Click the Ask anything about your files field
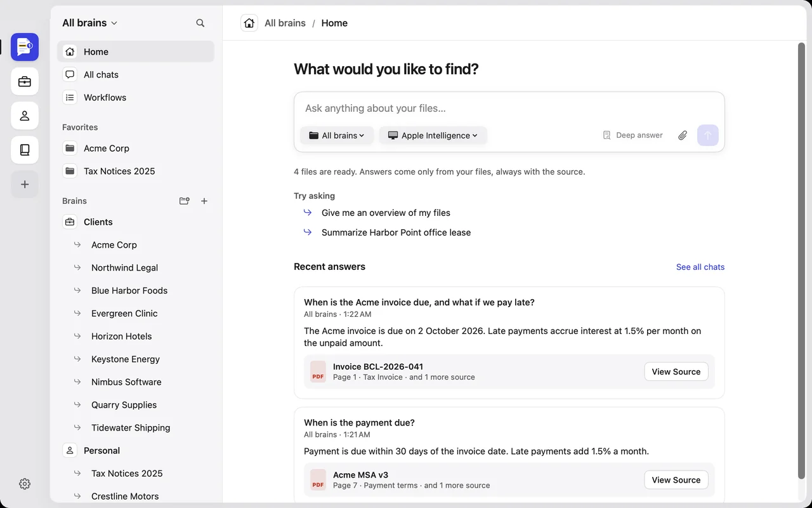 (509, 109)
